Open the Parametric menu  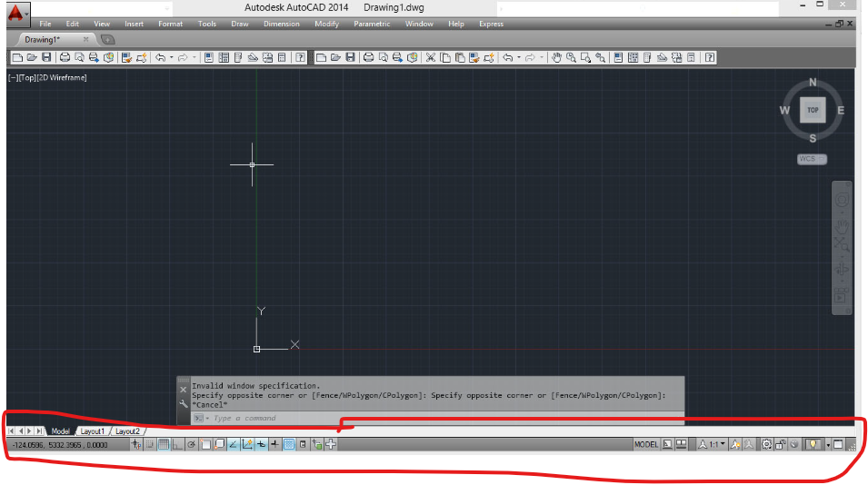(372, 24)
